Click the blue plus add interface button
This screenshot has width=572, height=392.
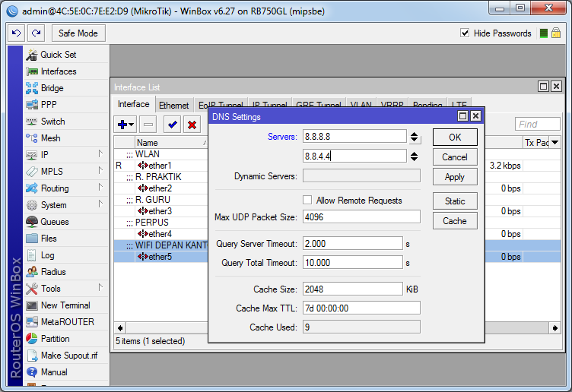(x=126, y=125)
